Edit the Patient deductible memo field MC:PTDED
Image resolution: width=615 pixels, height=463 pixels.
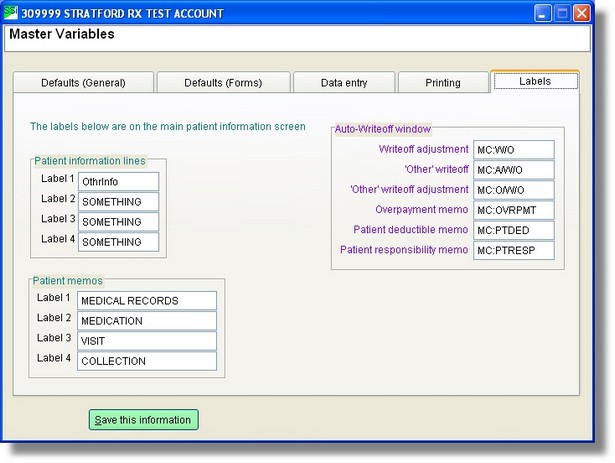click(514, 230)
